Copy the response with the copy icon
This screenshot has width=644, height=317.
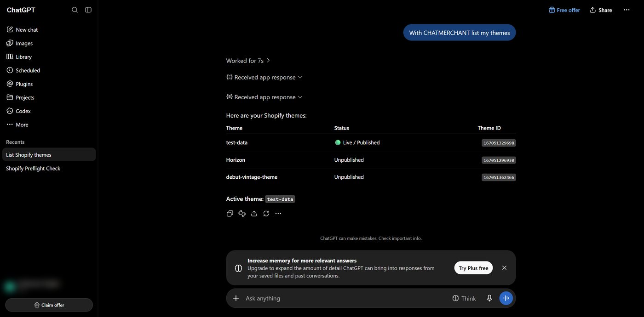230,214
